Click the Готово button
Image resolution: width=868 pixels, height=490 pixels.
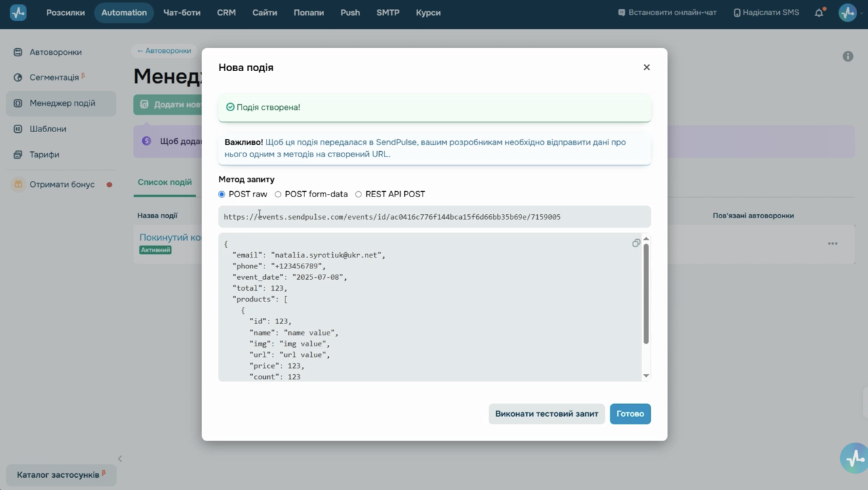630,413
